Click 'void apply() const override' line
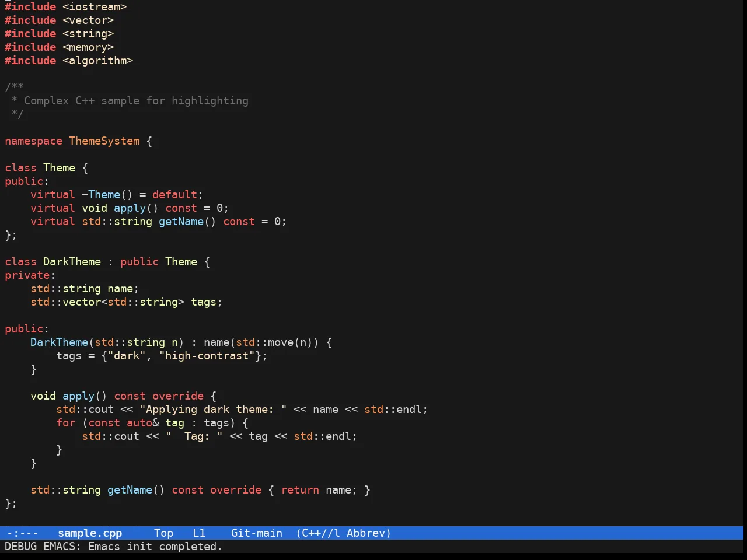The image size is (747, 560). pos(123,396)
